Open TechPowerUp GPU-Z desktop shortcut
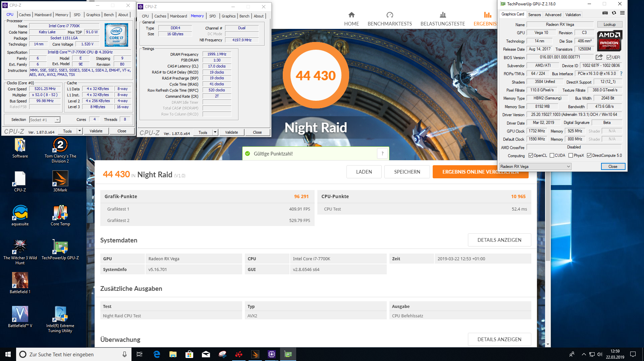This screenshot has width=644, height=361. point(60,250)
